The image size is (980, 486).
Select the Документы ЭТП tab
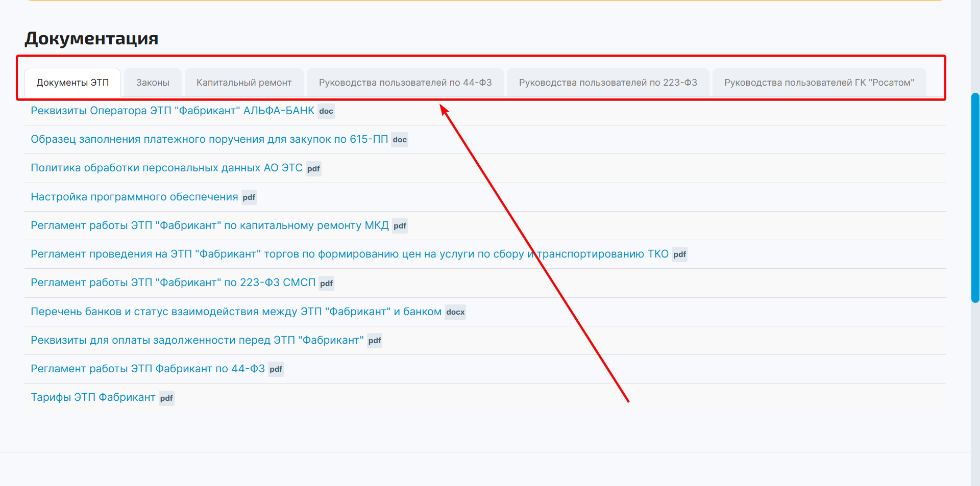72,83
